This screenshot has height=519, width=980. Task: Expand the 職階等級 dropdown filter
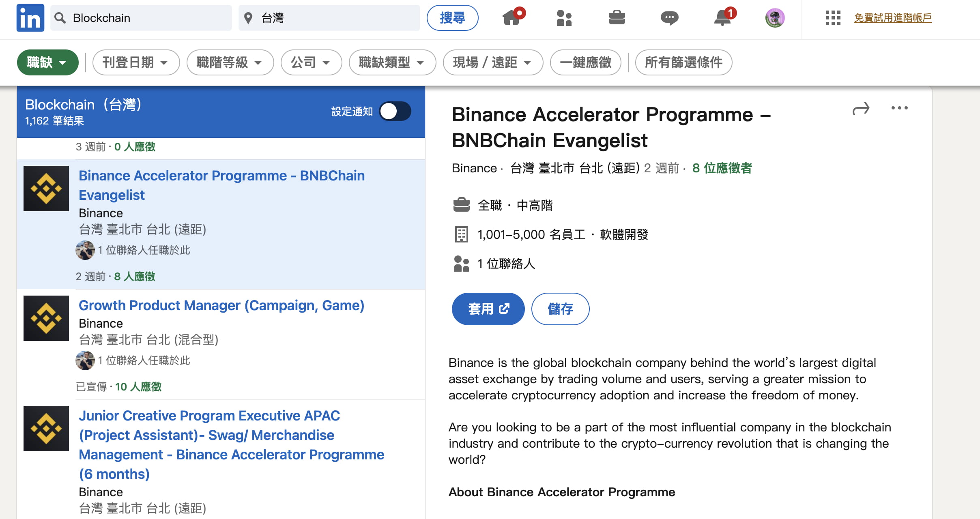(230, 62)
